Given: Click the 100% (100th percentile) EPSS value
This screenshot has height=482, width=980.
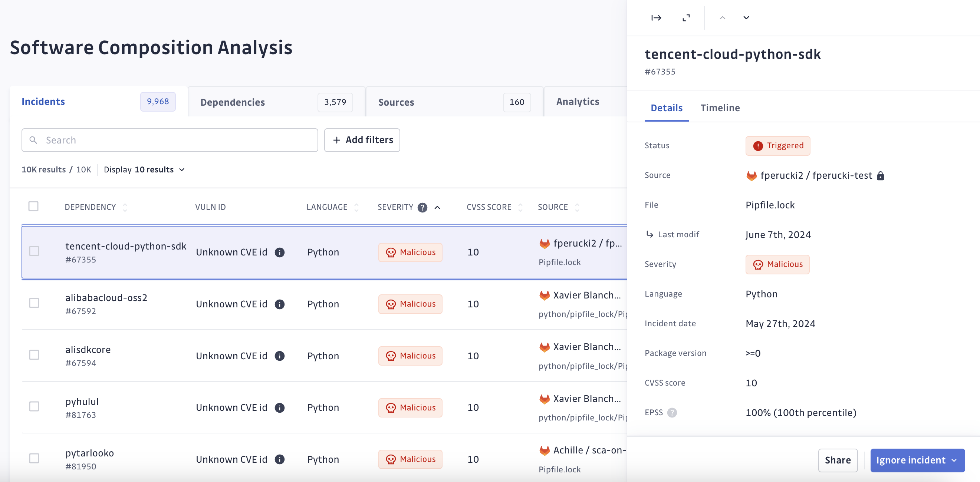Looking at the screenshot, I should tap(801, 413).
